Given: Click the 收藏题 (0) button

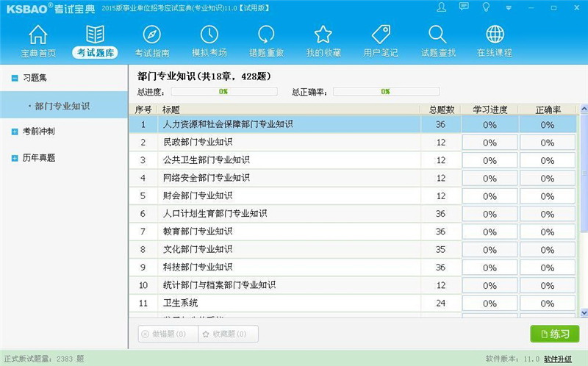Looking at the screenshot, I should (x=229, y=334).
